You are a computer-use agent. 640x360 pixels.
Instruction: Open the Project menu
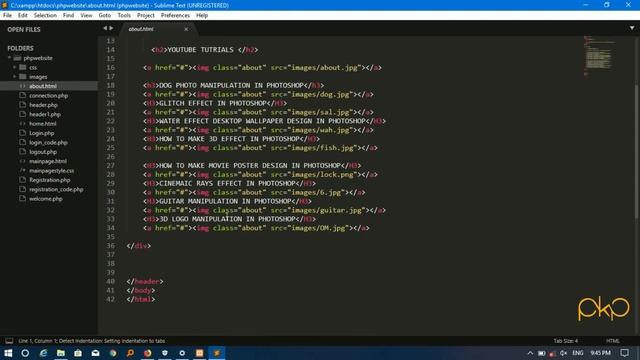click(146, 15)
